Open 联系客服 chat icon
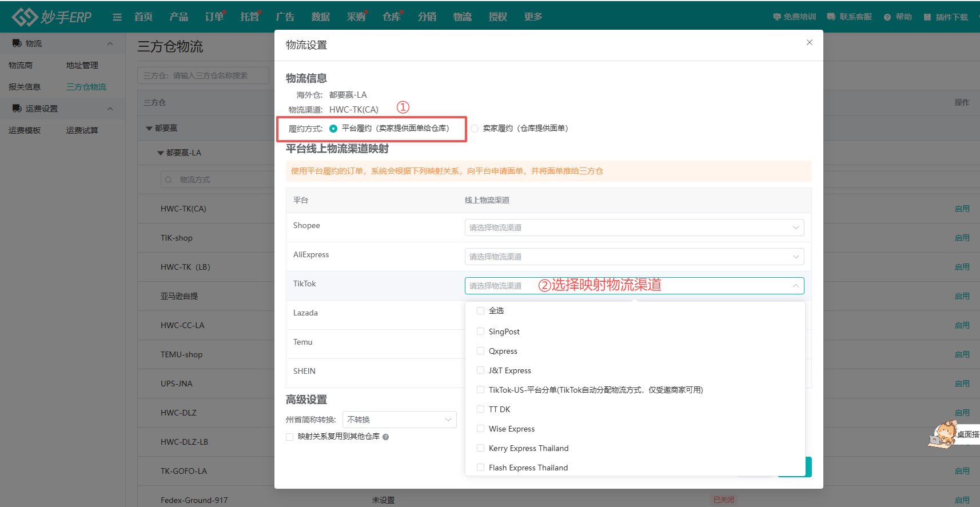Screen dimensions: 980x507 coord(831,17)
